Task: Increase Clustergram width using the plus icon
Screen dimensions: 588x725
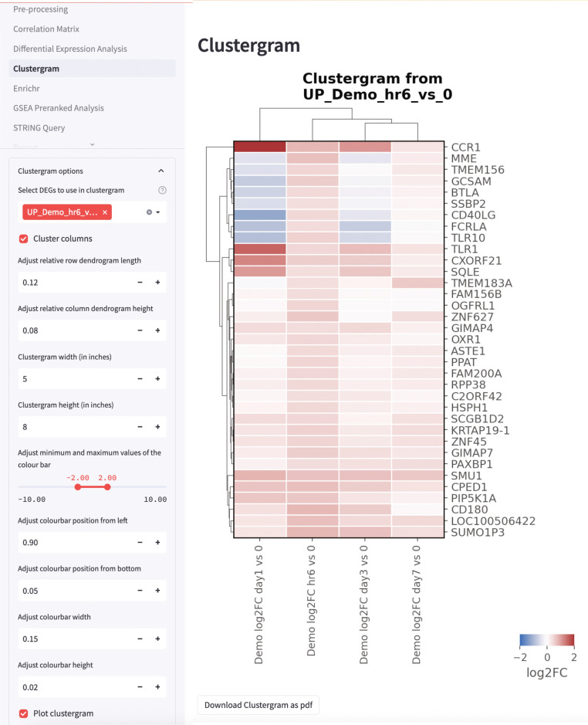Action: coord(157,378)
